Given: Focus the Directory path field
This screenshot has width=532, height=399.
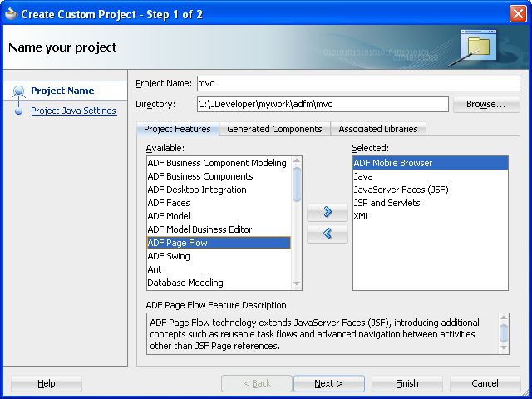Looking at the screenshot, I should click(x=323, y=104).
